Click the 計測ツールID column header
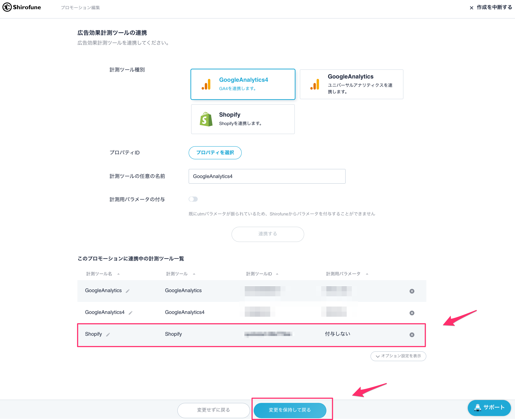 pos(259,274)
